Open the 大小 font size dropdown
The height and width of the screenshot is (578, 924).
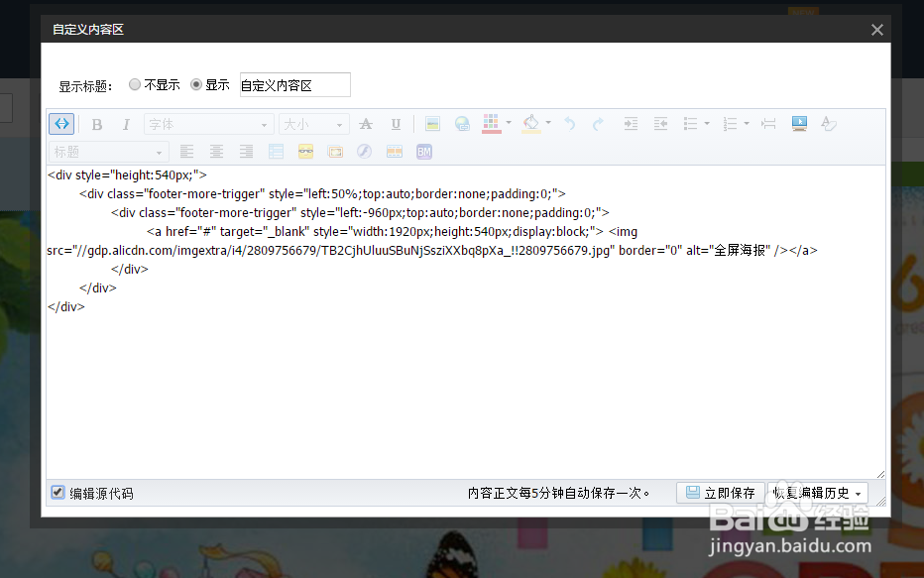tap(314, 124)
